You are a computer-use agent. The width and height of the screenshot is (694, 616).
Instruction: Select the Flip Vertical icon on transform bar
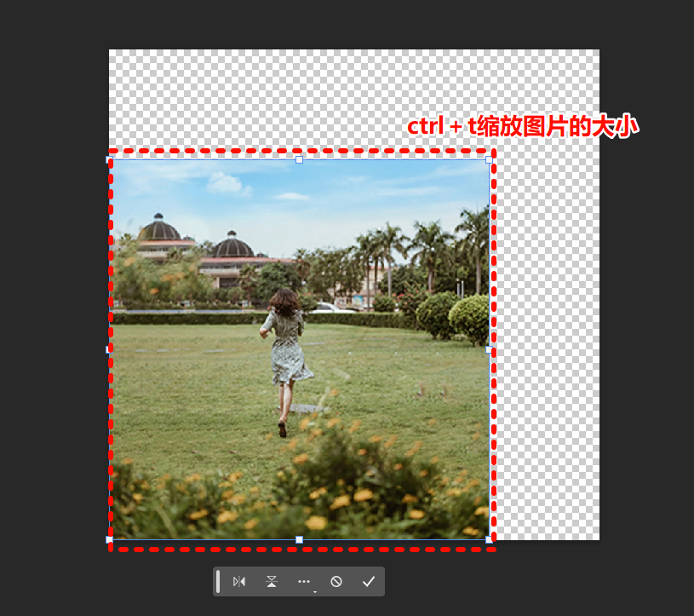tap(271, 581)
